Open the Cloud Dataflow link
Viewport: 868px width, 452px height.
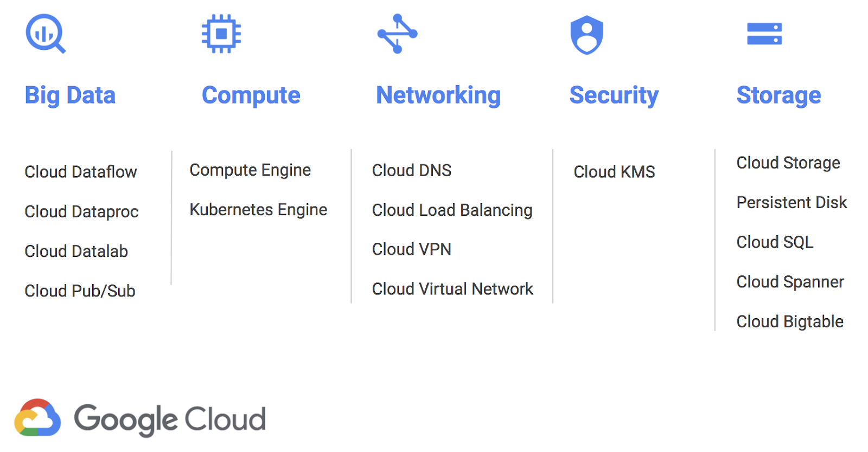(x=81, y=172)
